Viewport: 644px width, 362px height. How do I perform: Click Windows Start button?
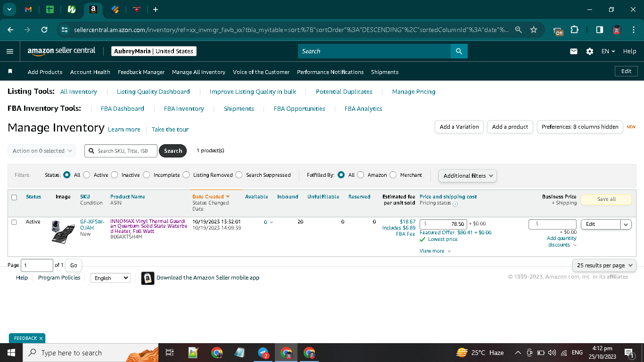pos(11,353)
